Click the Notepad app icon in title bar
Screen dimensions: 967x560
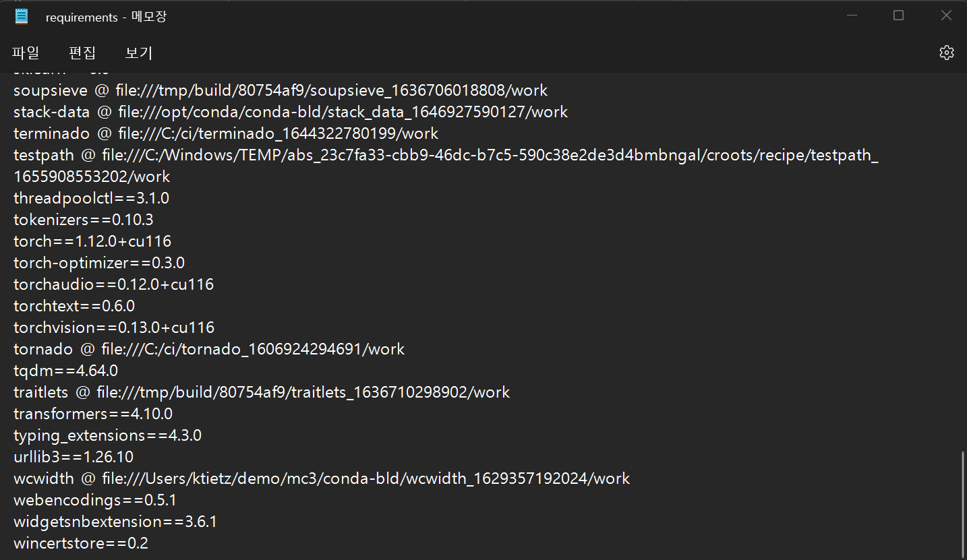tap(22, 17)
